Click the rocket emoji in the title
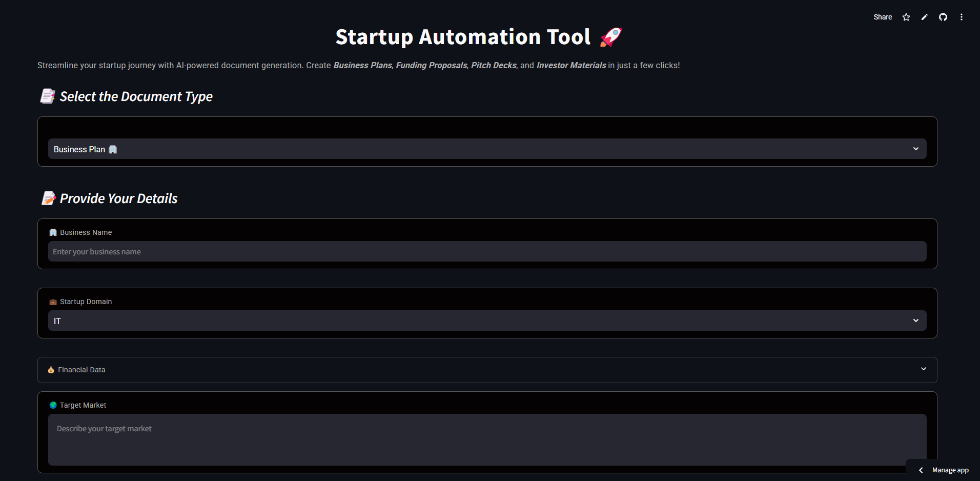The width and height of the screenshot is (980, 481). click(611, 37)
